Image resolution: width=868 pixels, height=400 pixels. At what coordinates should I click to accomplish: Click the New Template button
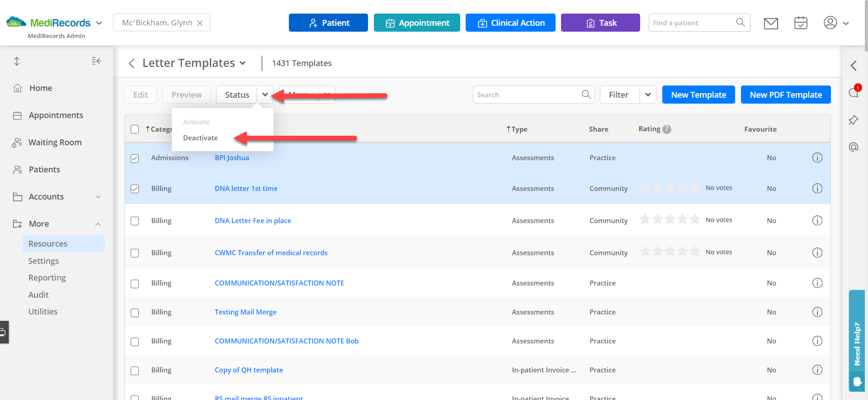(698, 95)
